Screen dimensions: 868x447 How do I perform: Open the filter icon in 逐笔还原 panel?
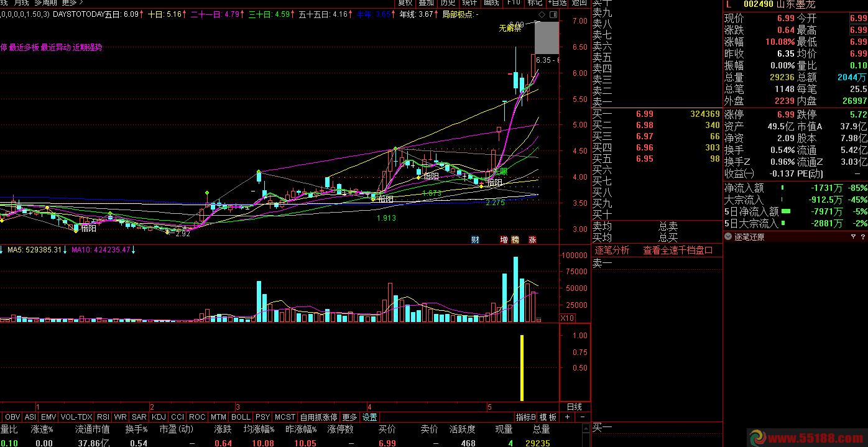click(x=853, y=237)
